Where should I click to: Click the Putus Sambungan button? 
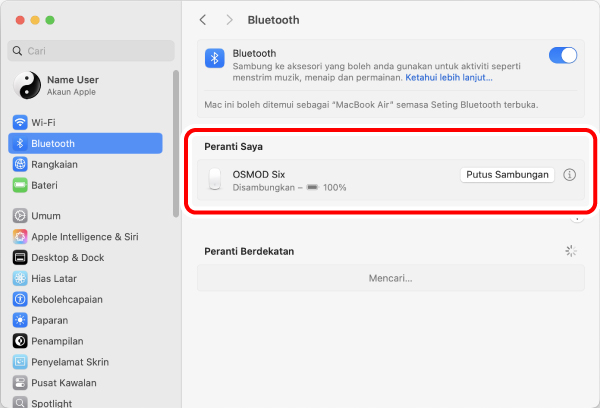(x=507, y=174)
